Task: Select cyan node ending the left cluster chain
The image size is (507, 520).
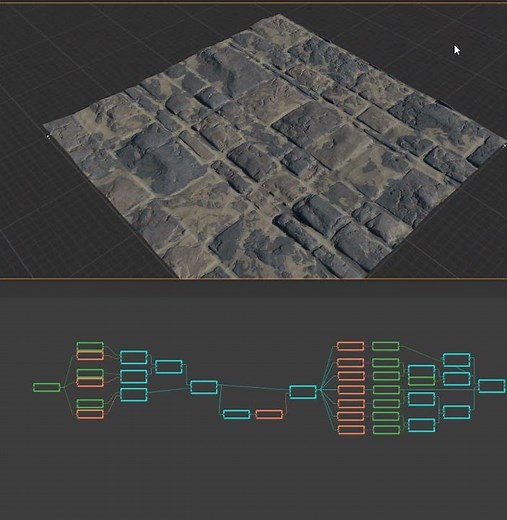Action: 204,387
